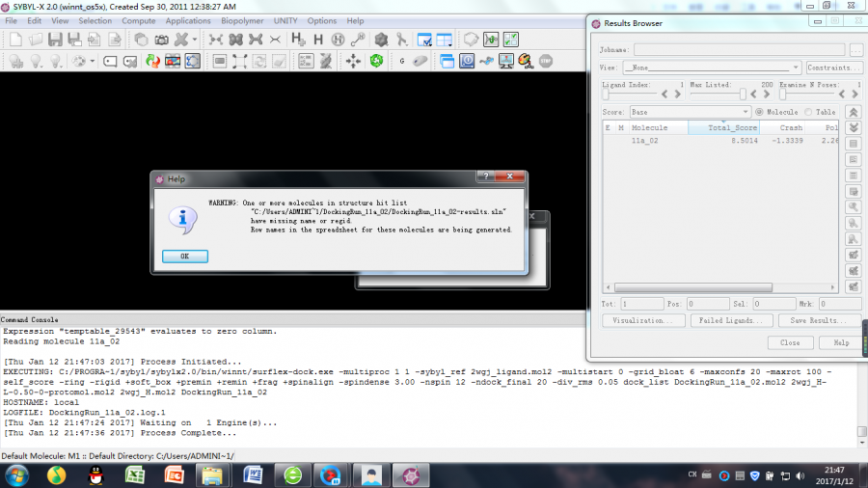Click the Jobname input field
Screen dimensions: 868x488
739,50
